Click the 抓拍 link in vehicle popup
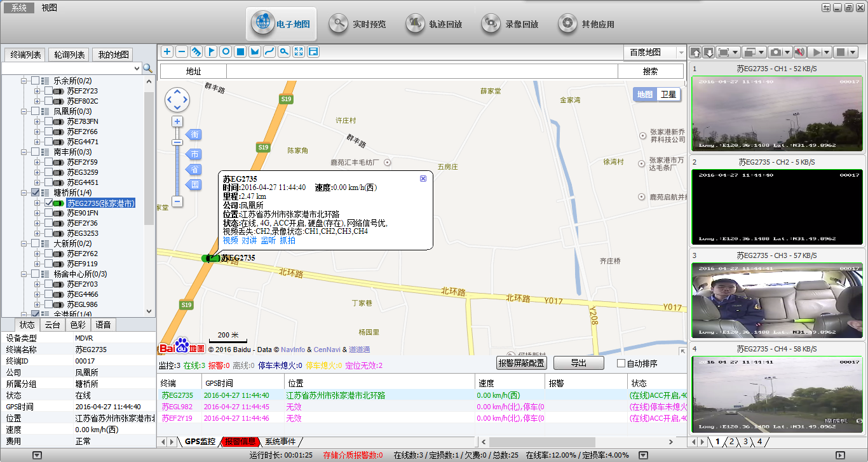 point(288,240)
